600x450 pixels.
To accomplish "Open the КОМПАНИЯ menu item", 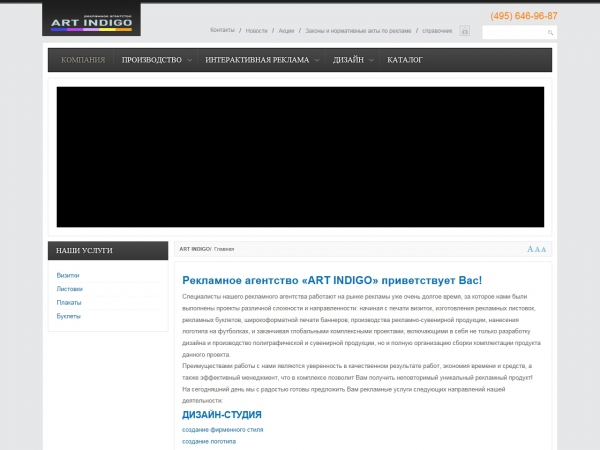I will point(83,60).
